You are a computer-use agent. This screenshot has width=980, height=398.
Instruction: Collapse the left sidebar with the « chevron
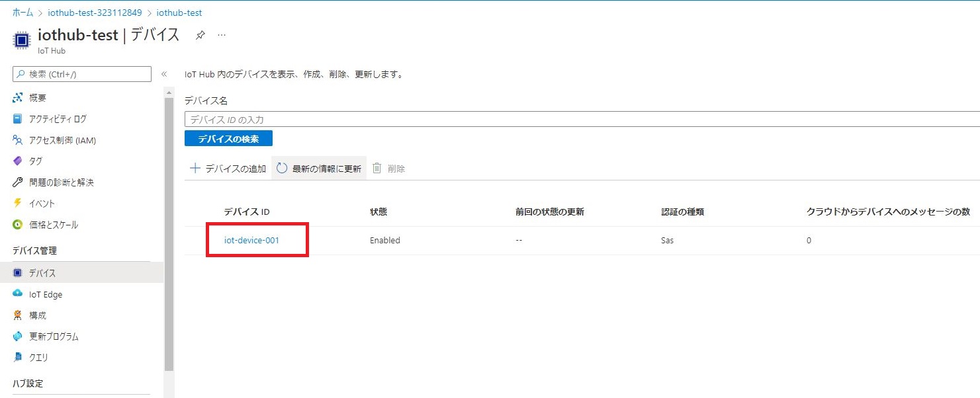pyautogui.click(x=163, y=74)
